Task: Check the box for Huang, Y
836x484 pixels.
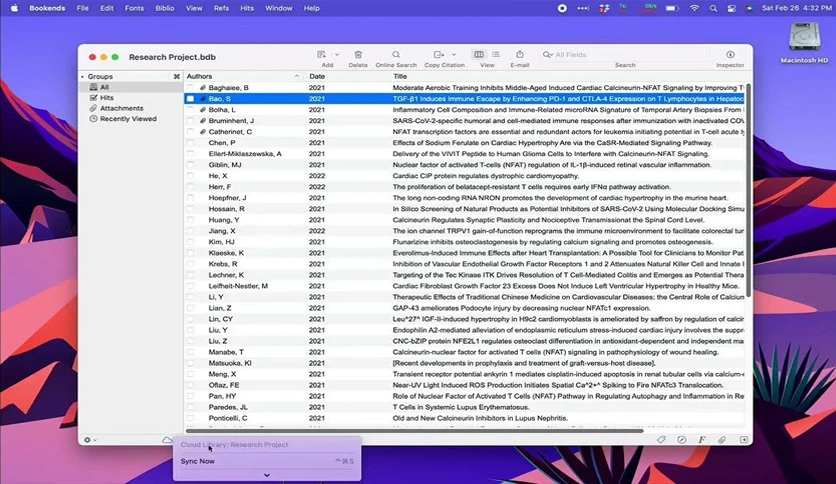Action: [x=190, y=220]
